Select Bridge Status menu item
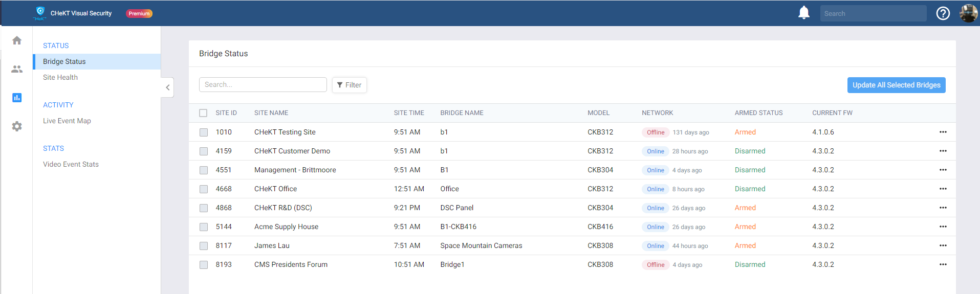Viewport: 980px width, 294px height. point(97,61)
